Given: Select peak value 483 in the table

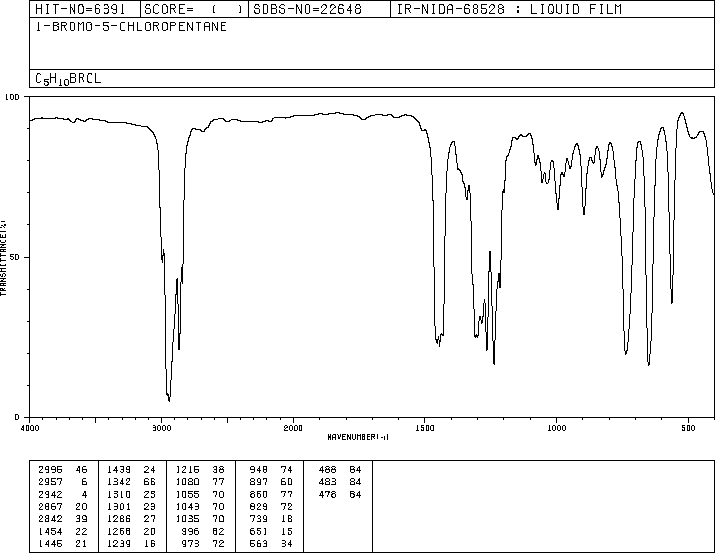Looking at the screenshot, I should 327,482.
